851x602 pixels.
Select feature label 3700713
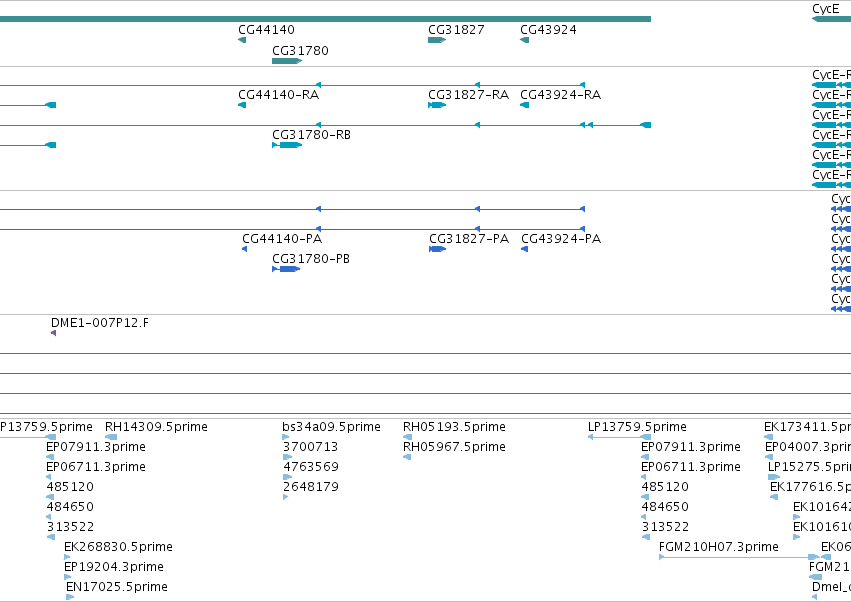tap(310, 447)
